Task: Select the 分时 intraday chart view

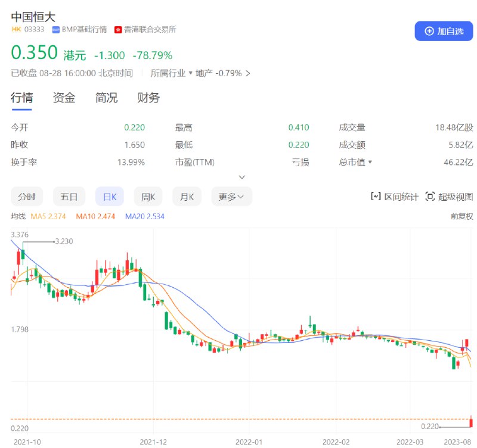Action: [25, 196]
